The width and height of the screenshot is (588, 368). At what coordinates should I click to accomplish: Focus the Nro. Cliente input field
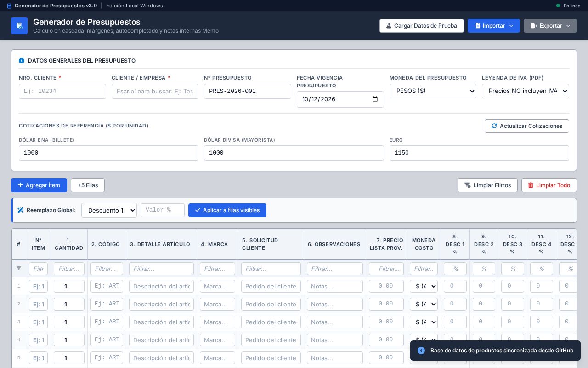[x=62, y=91]
